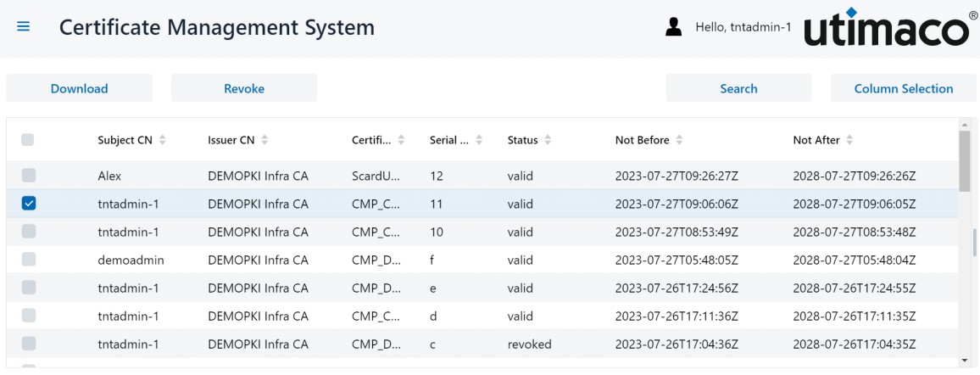Click the Status column header label
The image size is (980, 375).
click(522, 140)
